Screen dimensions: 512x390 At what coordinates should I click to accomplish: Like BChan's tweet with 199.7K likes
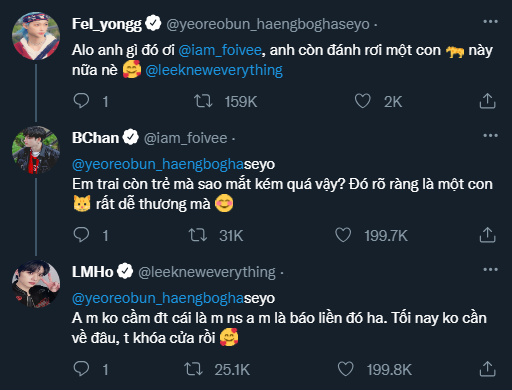click(343, 235)
